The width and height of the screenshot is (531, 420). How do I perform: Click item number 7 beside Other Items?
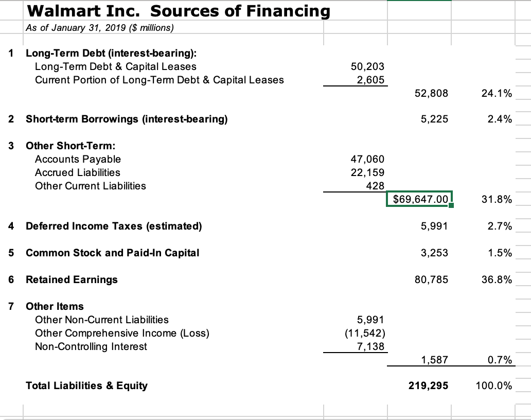11,307
